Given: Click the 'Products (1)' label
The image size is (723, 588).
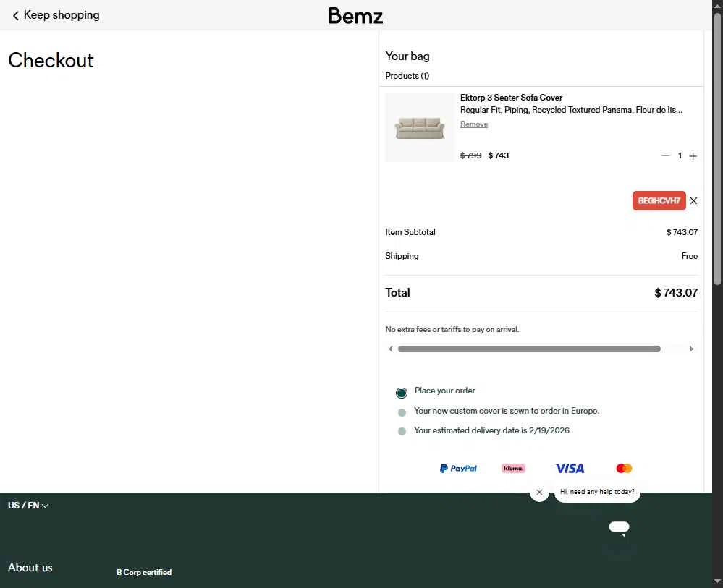Looking at the screenshot, I should click(x=407, y=76).
